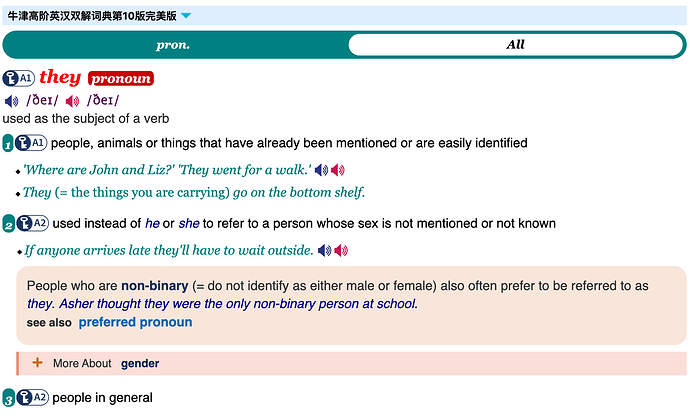This screenshot has height=416, width=690.
Task: Click the A2 key badge in sense 2
Action: [x=33, y=224]
